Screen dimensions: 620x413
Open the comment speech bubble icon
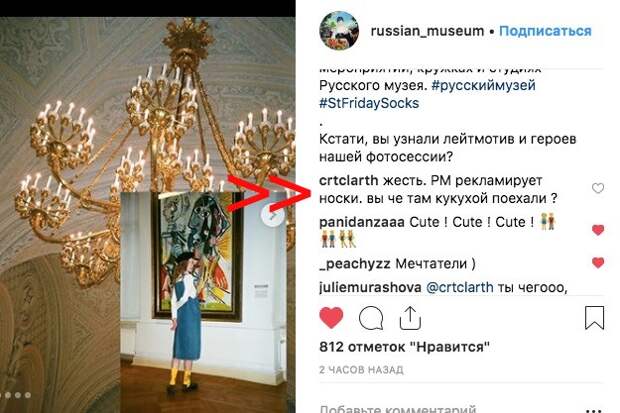tap(371, 318)
